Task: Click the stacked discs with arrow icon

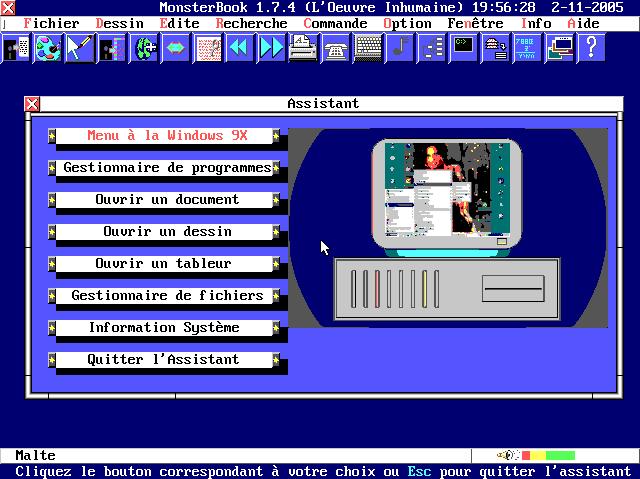Action: click(x=496, y=48)
